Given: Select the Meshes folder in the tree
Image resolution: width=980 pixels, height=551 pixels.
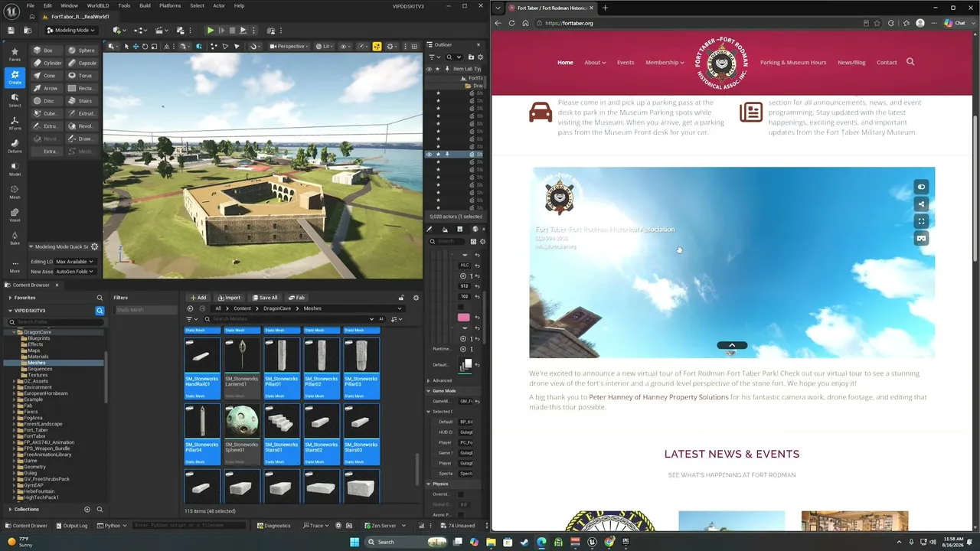Looking at the screenshot, I should click(37, 363).
